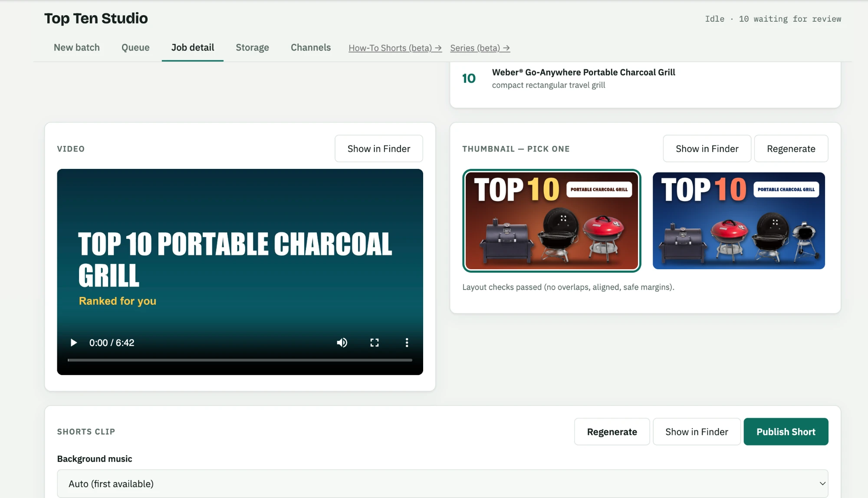Pick the blue-background Top 10 thumbnail
The height and width of the screenshot is (498, 868).
tap(739, 221)
